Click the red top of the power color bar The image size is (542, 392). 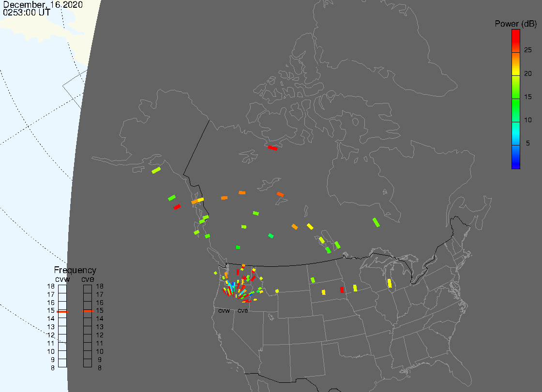coord(516,41)
